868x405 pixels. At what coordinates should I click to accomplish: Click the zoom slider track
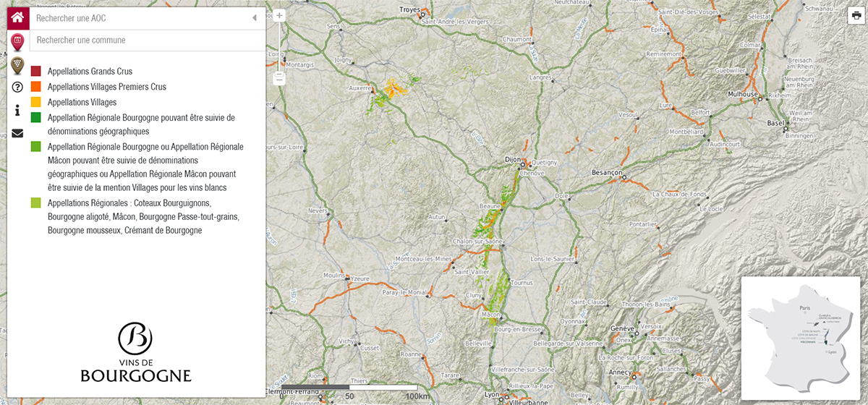pos(279,47)
